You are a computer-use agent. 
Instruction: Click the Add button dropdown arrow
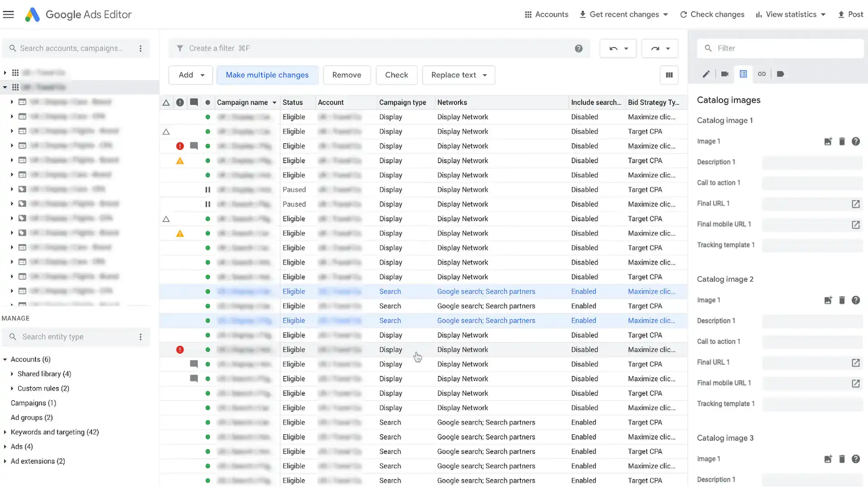point(202,75)
